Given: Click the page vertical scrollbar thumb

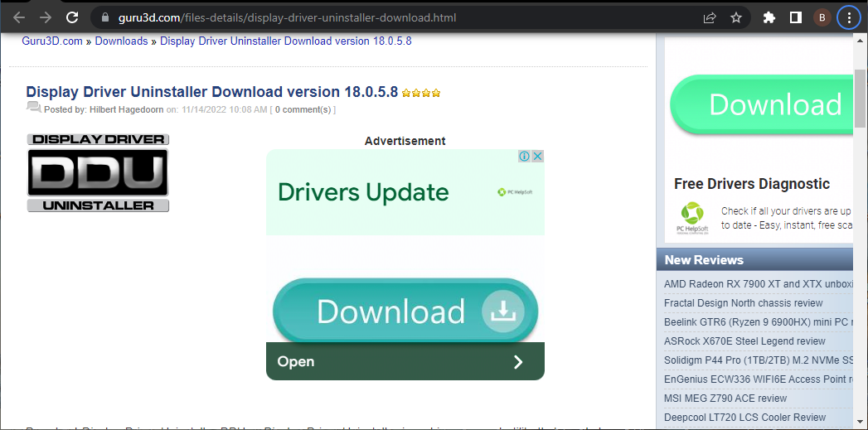Looking at the screenshot, I should 860,98.
